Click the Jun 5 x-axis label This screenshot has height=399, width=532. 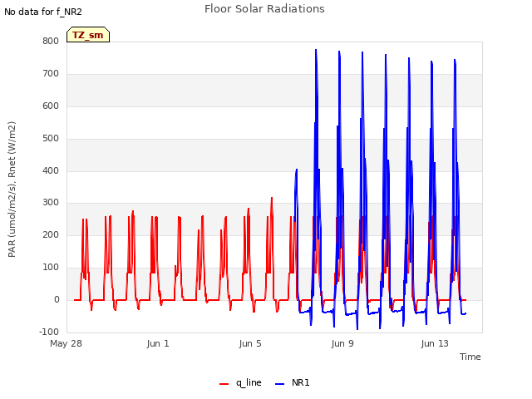tap(250, 343)
